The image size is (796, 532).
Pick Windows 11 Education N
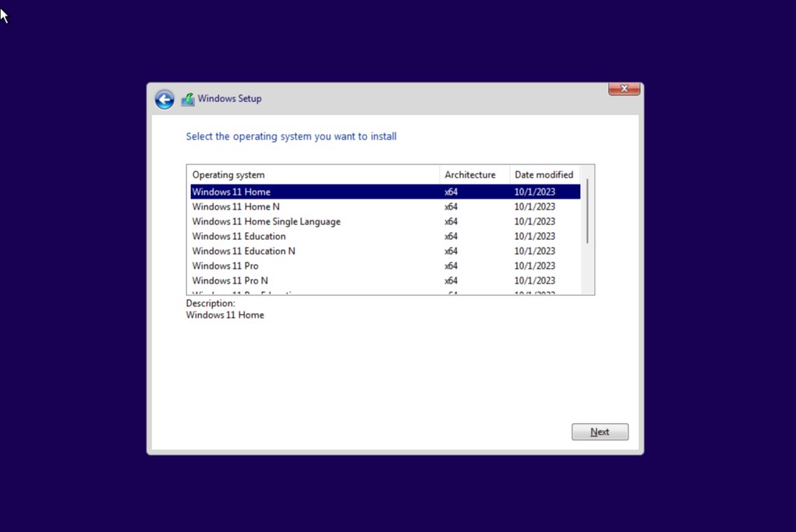tap(244, 251)
